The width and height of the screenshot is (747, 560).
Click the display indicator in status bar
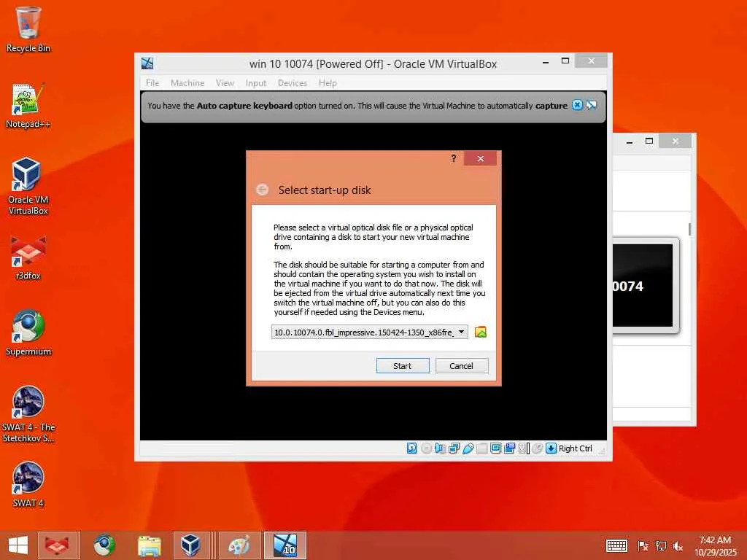click(x=495, y=448)
